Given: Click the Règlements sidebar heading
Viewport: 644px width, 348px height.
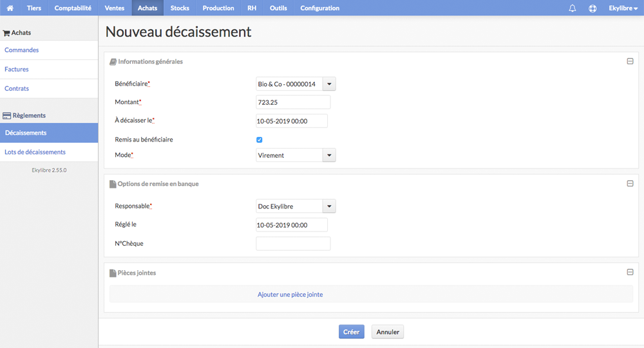Looking at the screenshot, I should (x=29, y=116).
